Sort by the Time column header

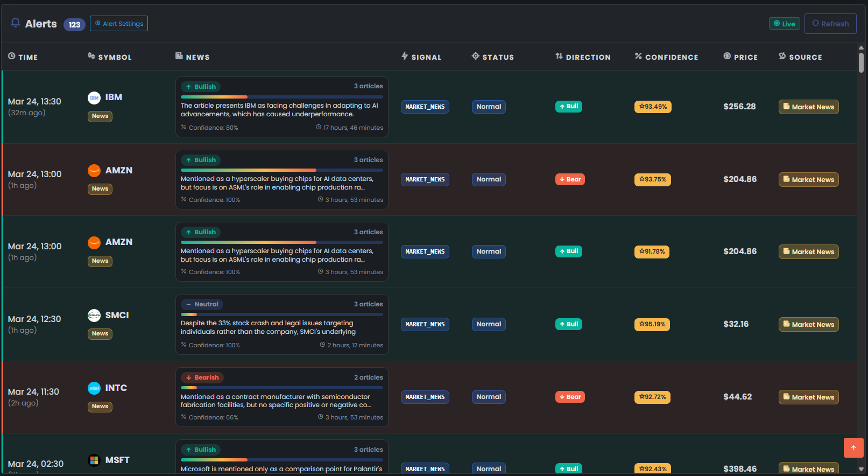[23, 57]
